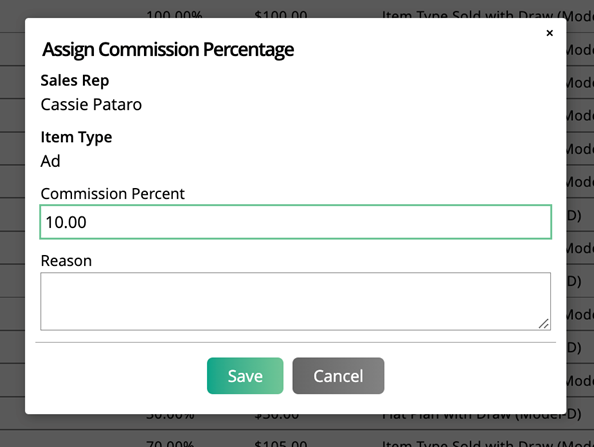Click the 10.00 value in Commission Percent
This screenshot has width=594, height=447.
[66, 222]
